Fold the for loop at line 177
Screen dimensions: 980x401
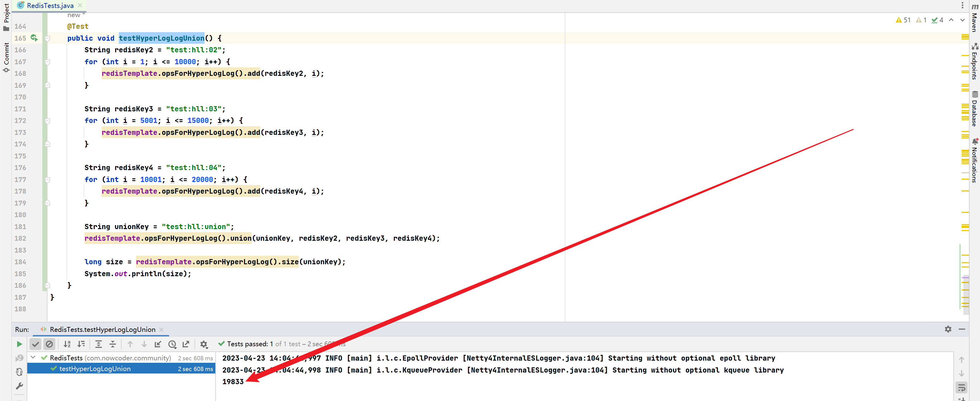tap(47, 180)
